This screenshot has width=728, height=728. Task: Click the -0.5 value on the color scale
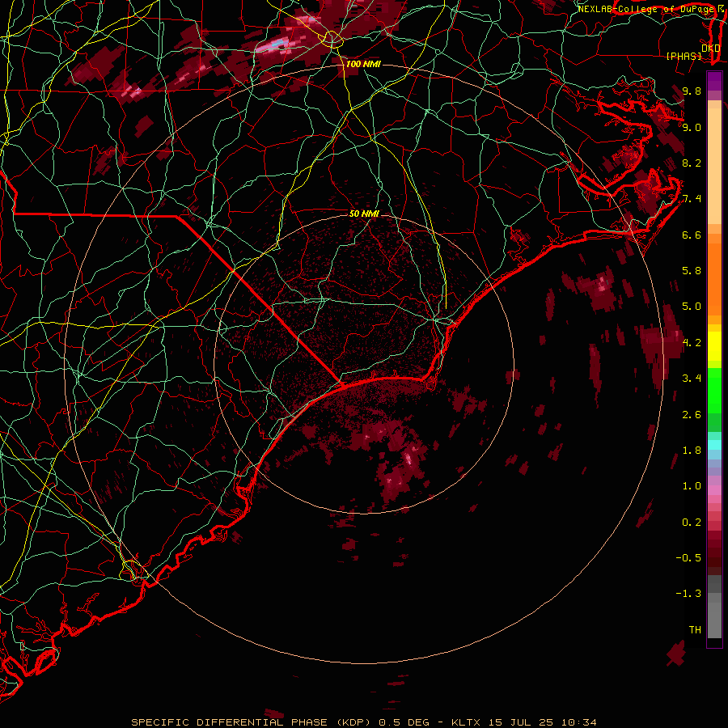688,558
